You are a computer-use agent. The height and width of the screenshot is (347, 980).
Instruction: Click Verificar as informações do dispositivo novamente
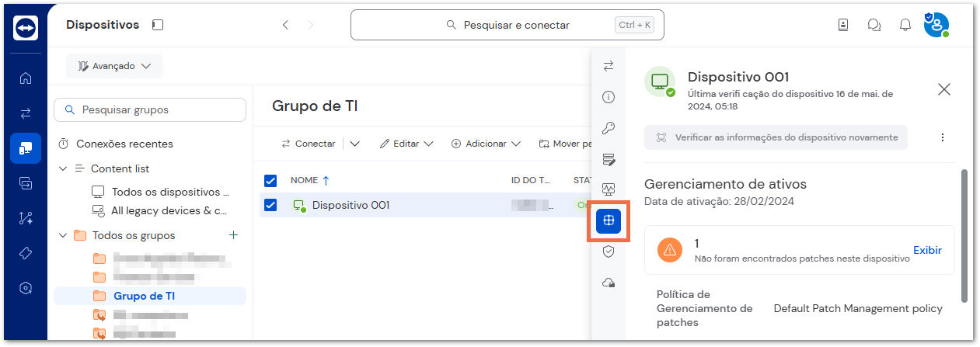pos(776,137)
